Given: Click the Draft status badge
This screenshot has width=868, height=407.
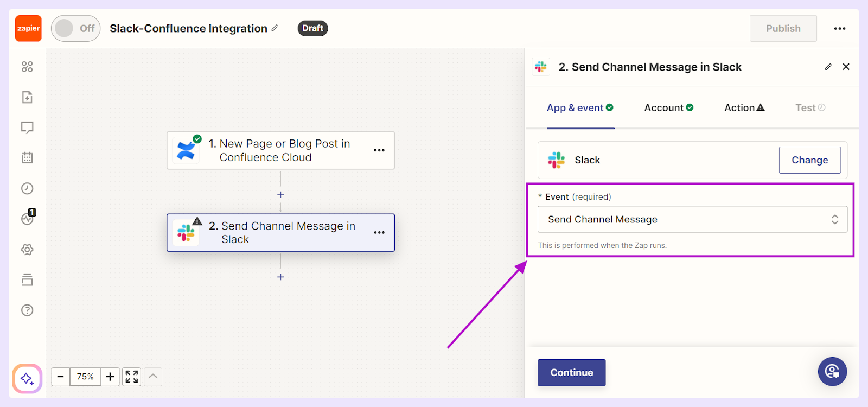Looking at the screenshot, I should [312, 28].
